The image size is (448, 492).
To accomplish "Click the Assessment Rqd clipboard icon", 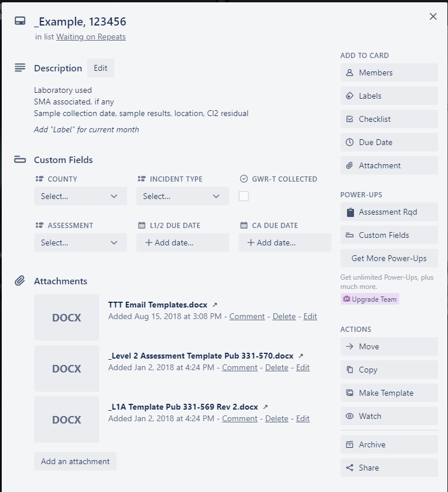I will coord(350,212).
